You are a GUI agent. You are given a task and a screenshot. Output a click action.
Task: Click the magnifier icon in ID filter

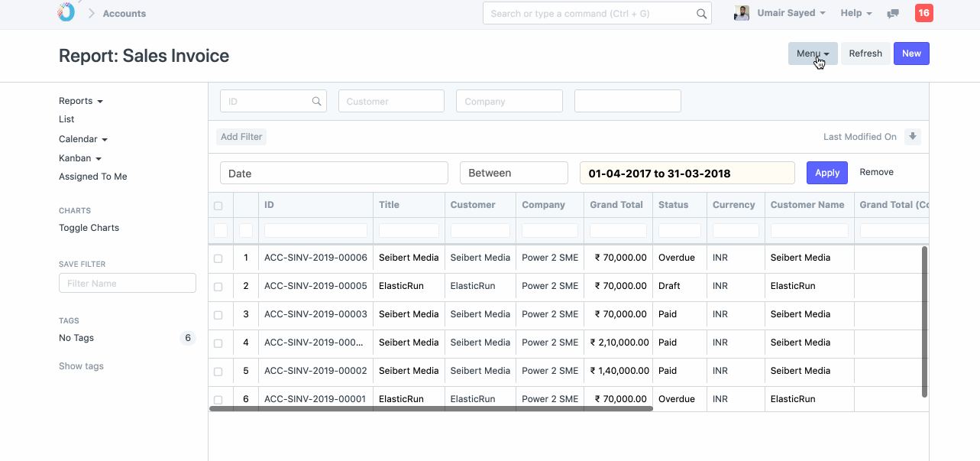click(316, 101)
